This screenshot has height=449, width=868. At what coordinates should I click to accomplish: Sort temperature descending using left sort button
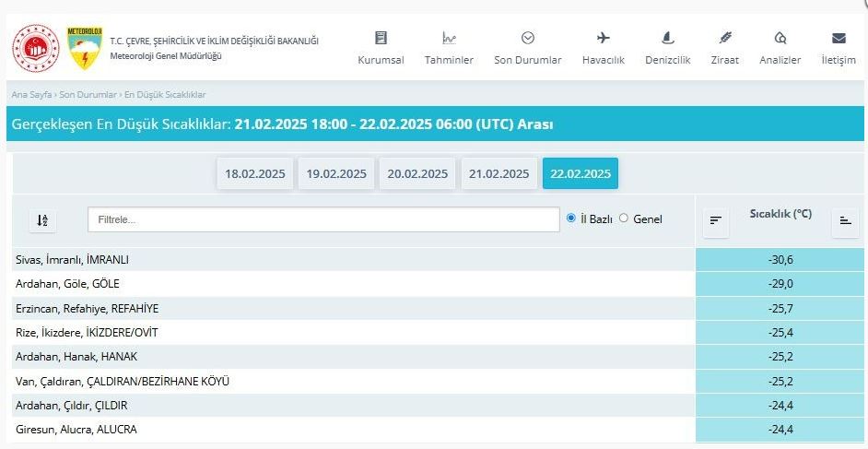click(715, 220)
